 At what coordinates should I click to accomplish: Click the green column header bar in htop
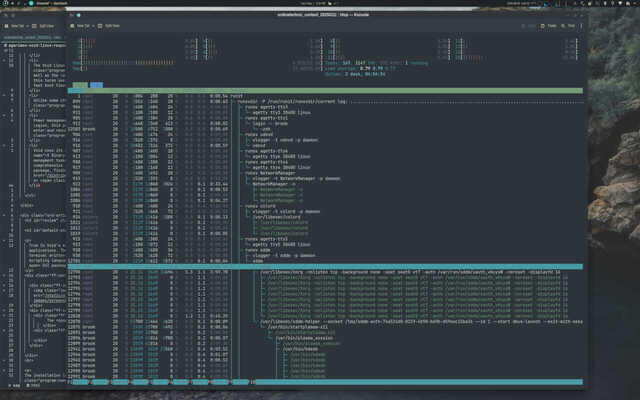325,91
